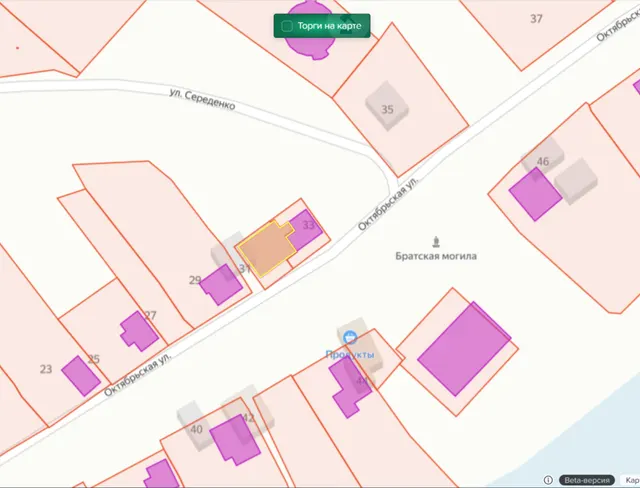Image resolution: width=640 pixels, height=488 pixels.
Task: Select the purple building below number 46
Action: [535, 195]
